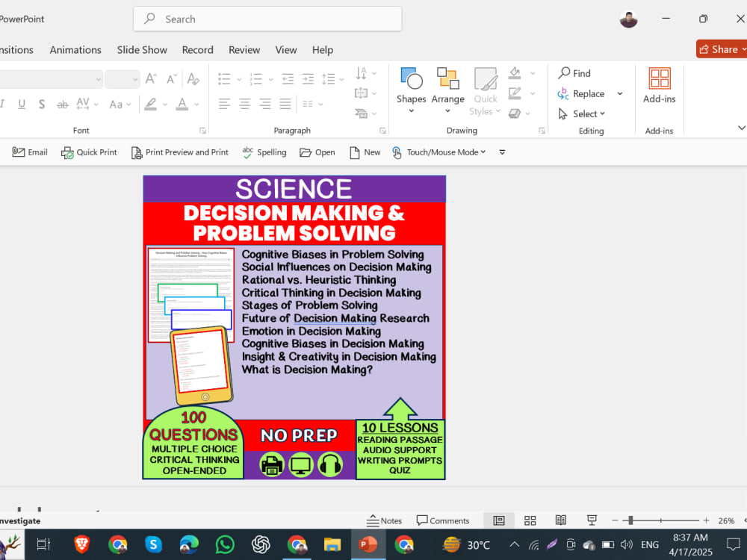Apply underline formatting
Image resolution: width=747 pixels, height=560 pixels.
tap(22, 104)
